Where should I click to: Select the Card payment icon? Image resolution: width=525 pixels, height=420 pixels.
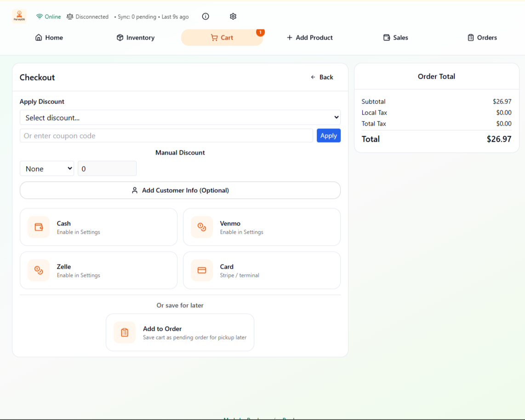(x=202, y=270)
